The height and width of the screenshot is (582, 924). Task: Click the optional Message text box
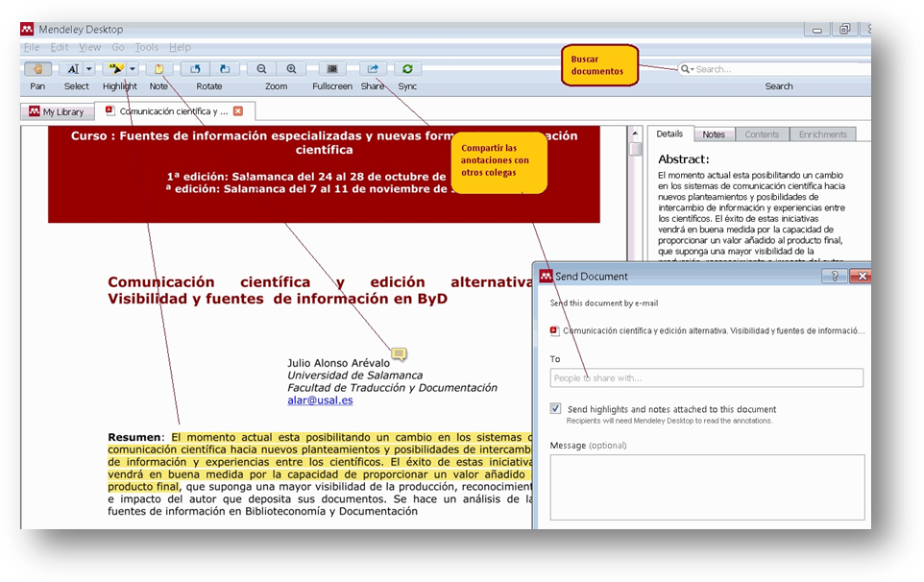click(707, 487)
